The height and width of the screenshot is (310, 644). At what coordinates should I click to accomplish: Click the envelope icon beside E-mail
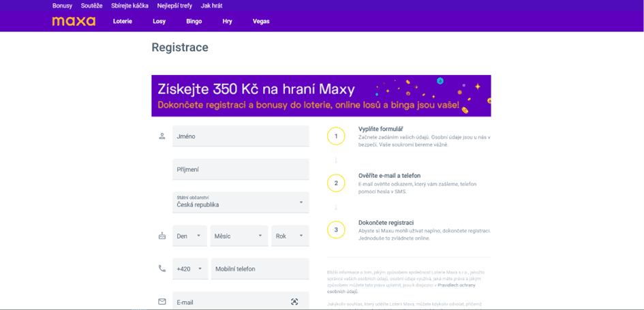162,302
